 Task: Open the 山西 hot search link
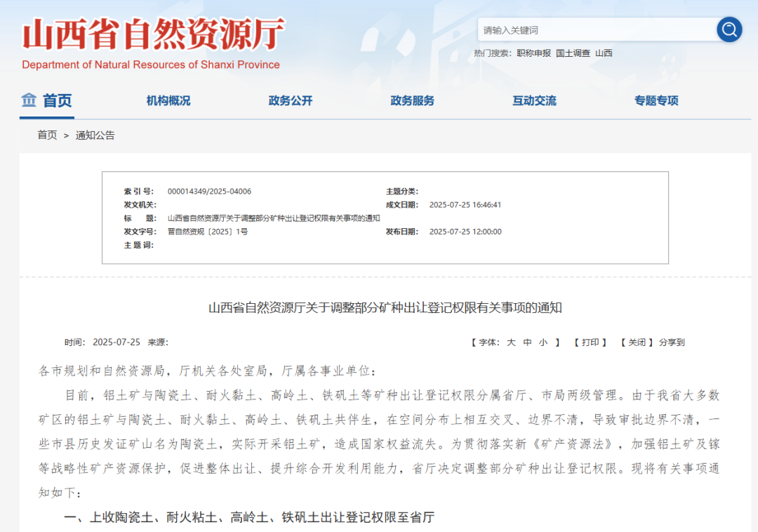604,53
